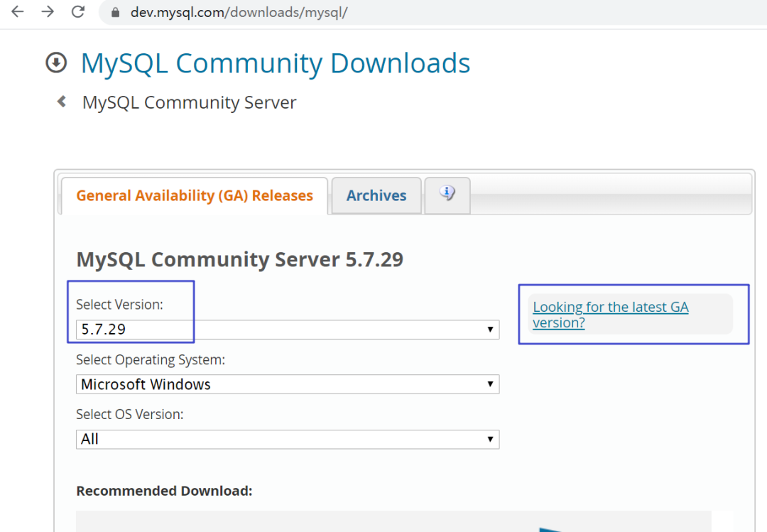Reload the current page
The height and width of the screenshot is (532, 767).
tap(78, 11)
